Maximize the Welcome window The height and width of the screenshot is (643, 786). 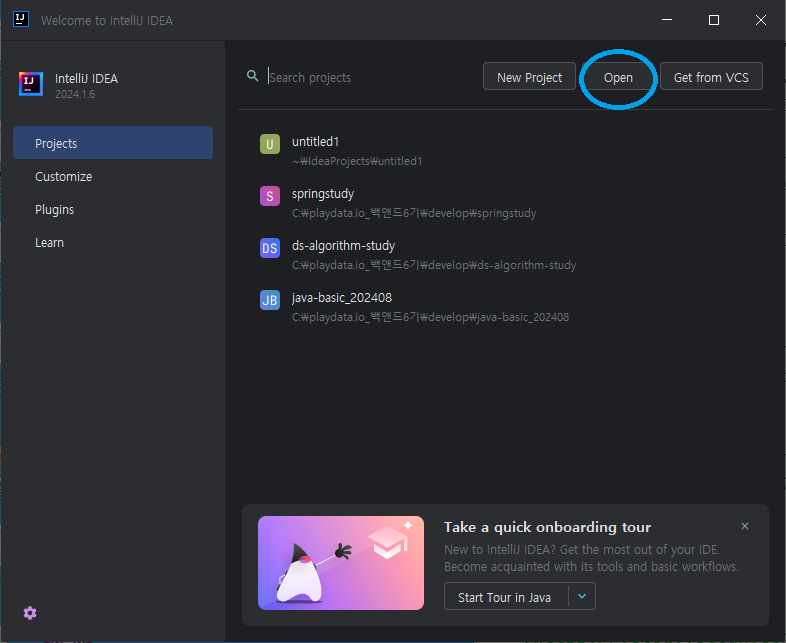[714, 20]
